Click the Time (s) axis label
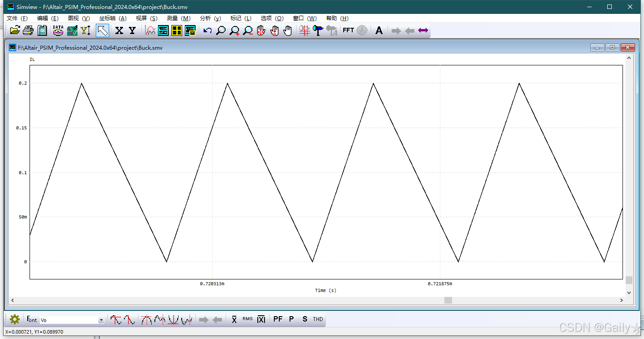Screen dimensions: 644x339 pos(325,290)
